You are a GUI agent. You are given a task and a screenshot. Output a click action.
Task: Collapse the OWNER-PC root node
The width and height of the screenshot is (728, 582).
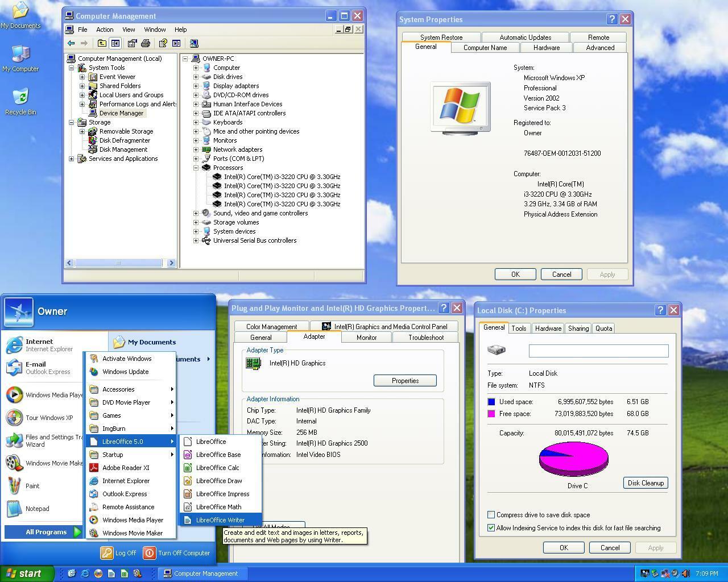tap(185, 59)
